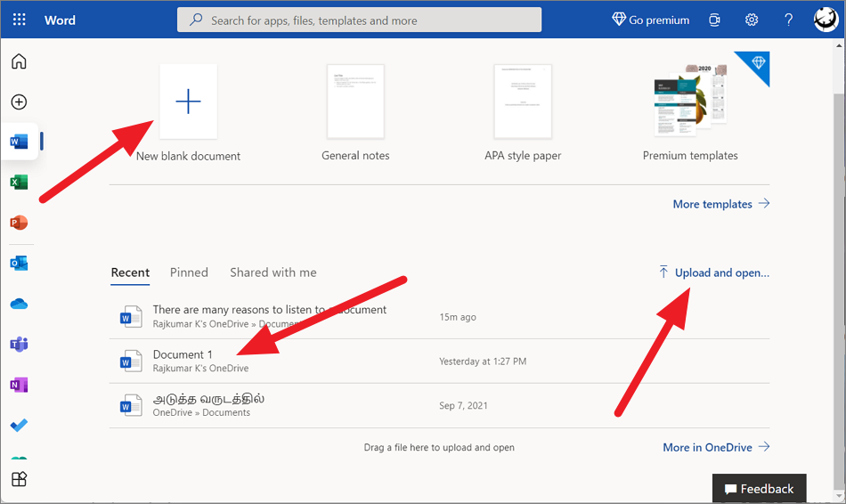Viewport: 846px width, 504px height.
Task: Click Upload and open link
Action: pos(714,272)
